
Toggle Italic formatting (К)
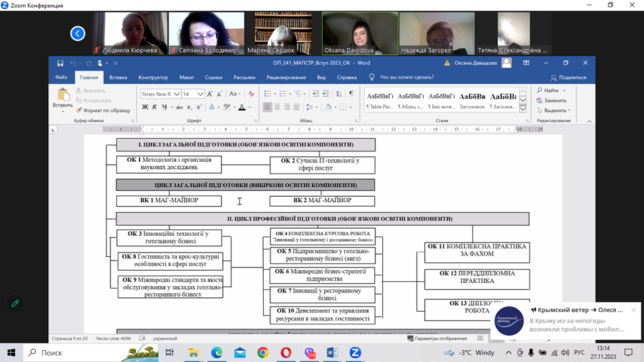click(155, 107)
